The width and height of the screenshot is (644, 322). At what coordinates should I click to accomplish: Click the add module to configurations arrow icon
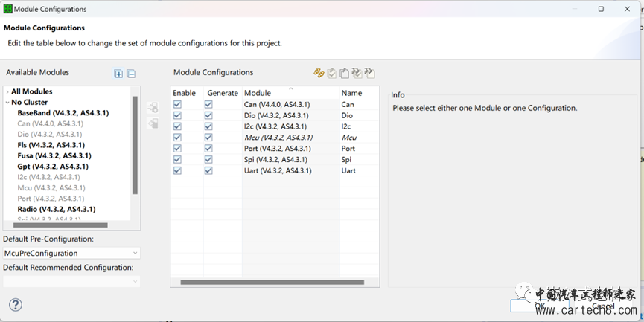[153, 108]
